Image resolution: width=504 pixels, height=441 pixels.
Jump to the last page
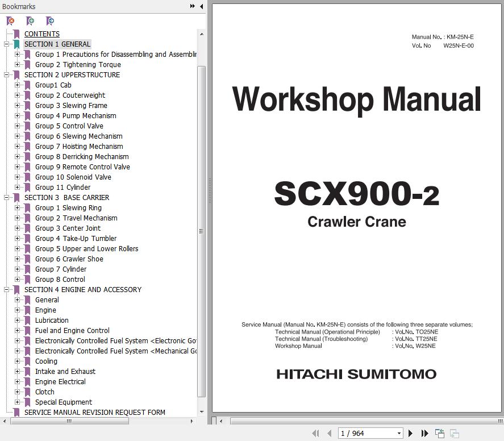point(424,433)
